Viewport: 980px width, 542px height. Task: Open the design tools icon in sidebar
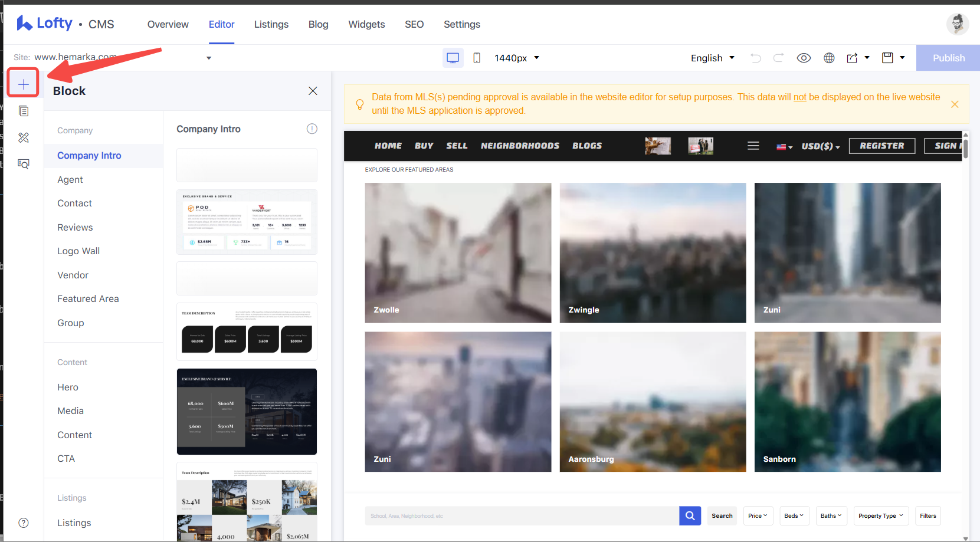click(24, 137)
